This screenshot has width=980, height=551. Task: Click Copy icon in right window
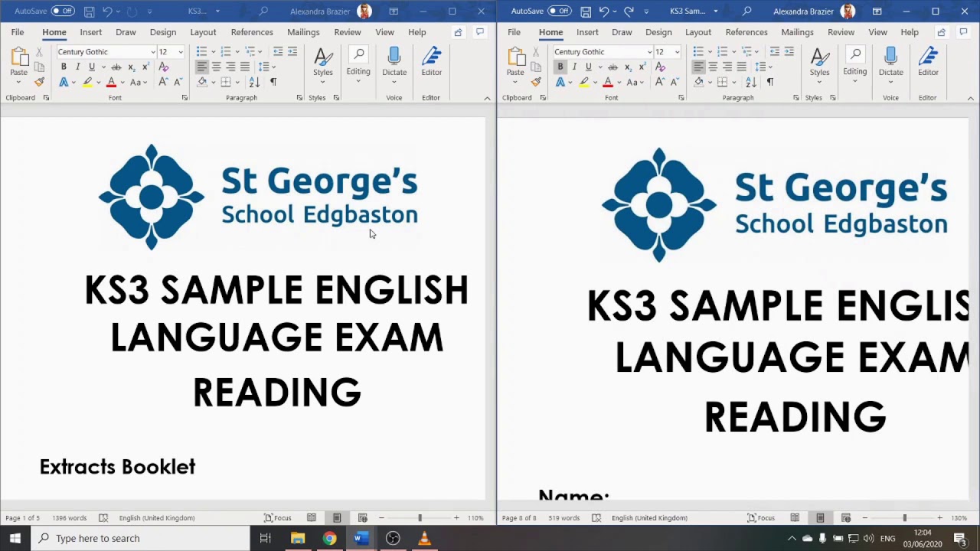[536, 67]
